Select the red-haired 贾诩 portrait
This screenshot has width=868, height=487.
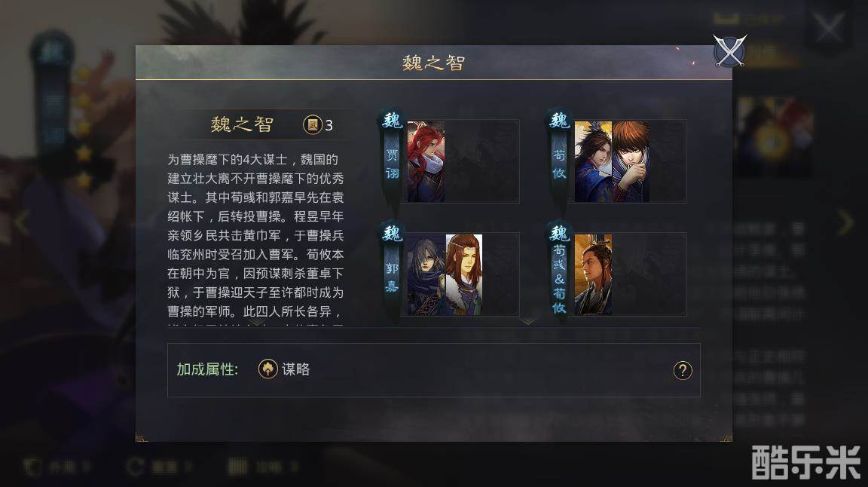tap(426, 161)
